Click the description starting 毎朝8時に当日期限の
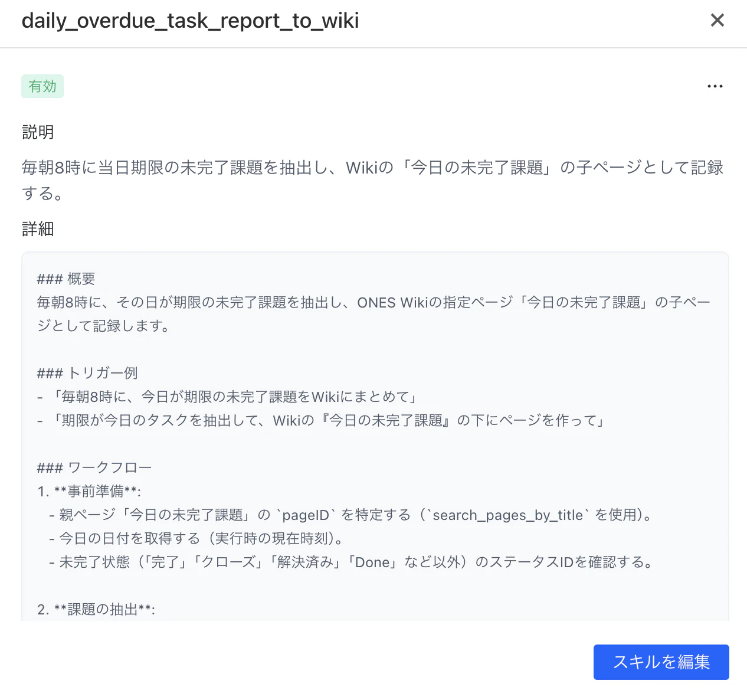 click(372, 180)
